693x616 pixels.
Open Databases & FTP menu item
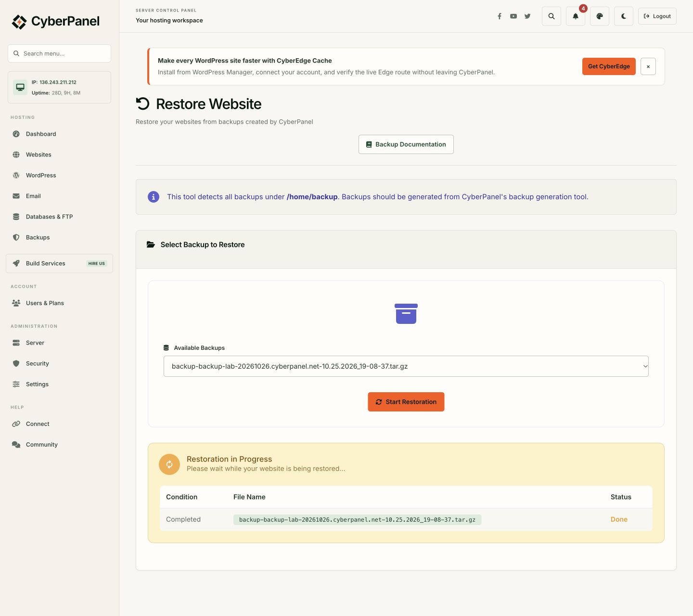point(59,217)
